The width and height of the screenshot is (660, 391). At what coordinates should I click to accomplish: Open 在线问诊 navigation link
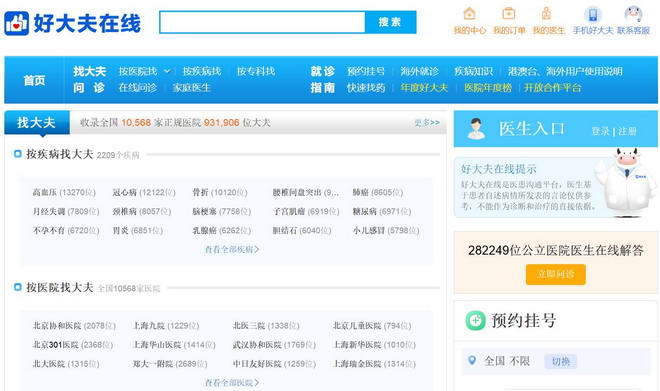138,88
